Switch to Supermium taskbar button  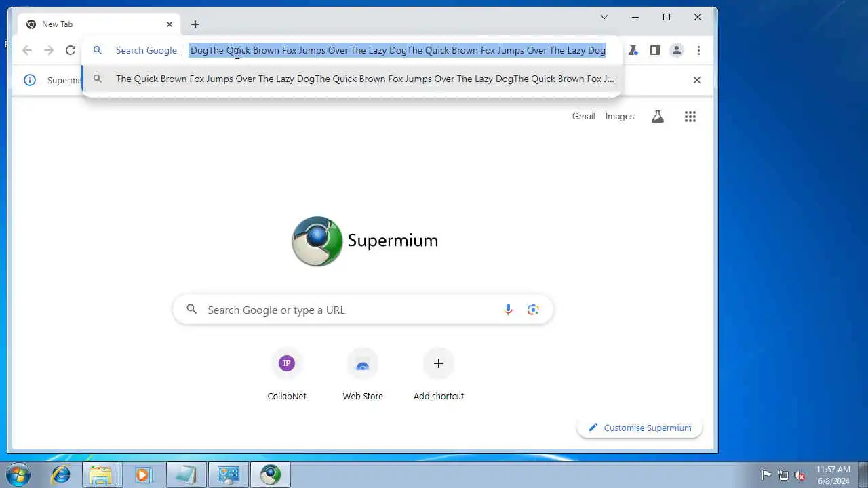[x=271, y=474]
